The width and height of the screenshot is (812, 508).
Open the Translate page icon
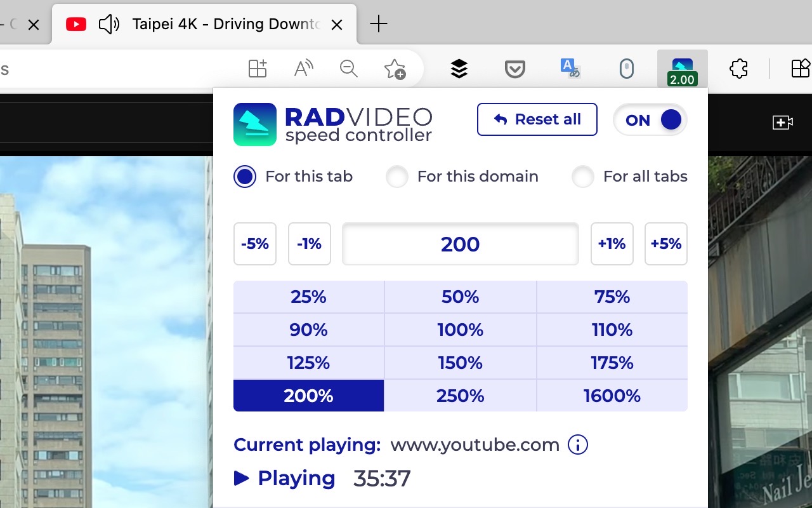[569, 69]
